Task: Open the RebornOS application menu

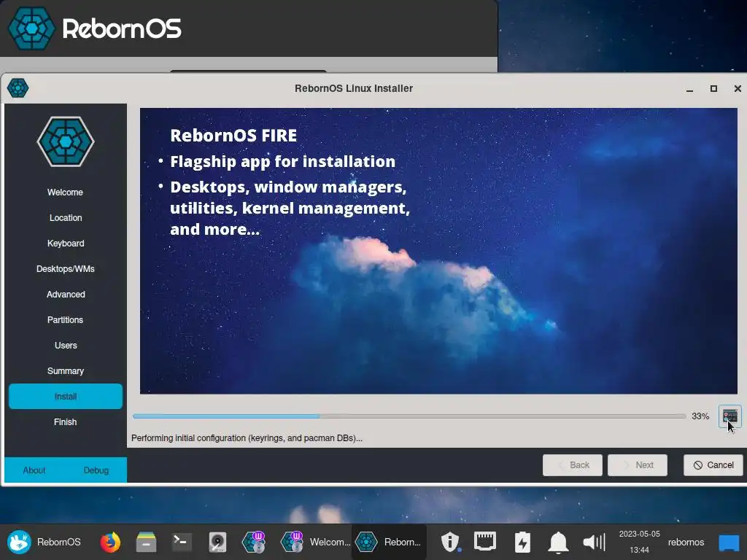Action: (x=44, y=542)
